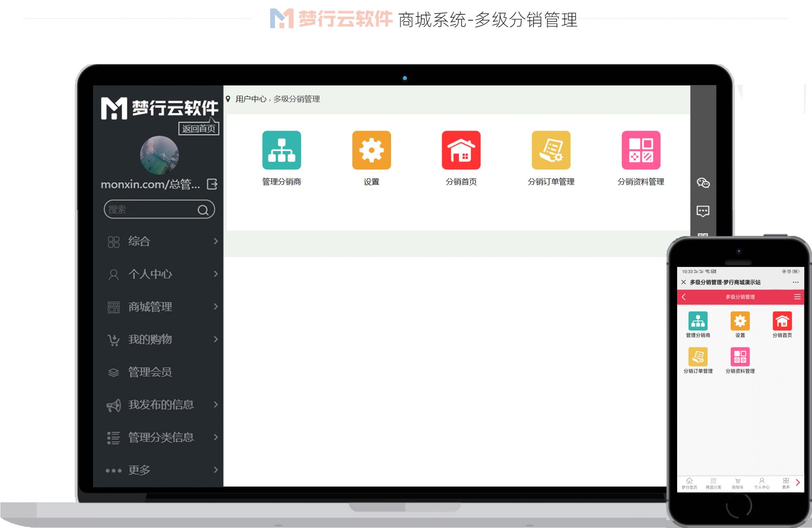Click the WeChat icon in right sidebar
Image resolution: width=812 pixels, height=528 pixels.
pyautogui.click(x=703, y=183)
